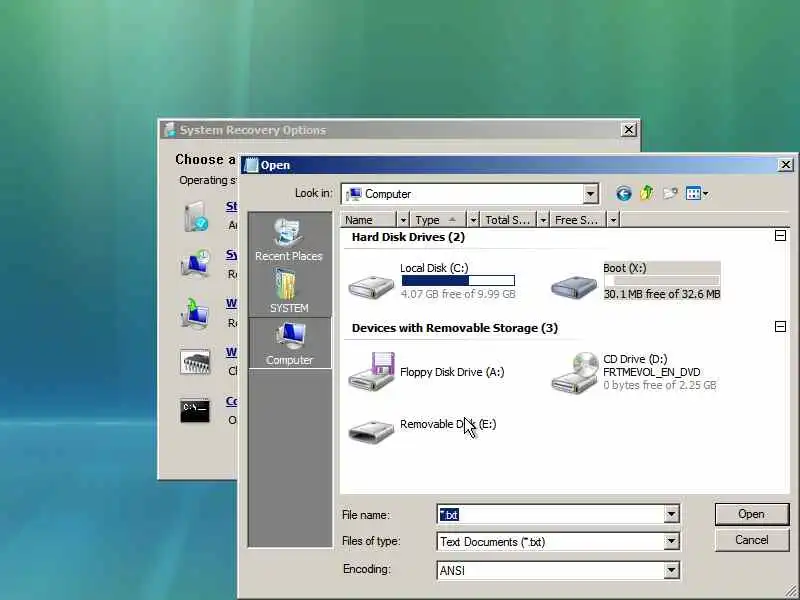Viewport: 800px width, 600px height.
Task: Open the Views menu icon
Action: 697,193
